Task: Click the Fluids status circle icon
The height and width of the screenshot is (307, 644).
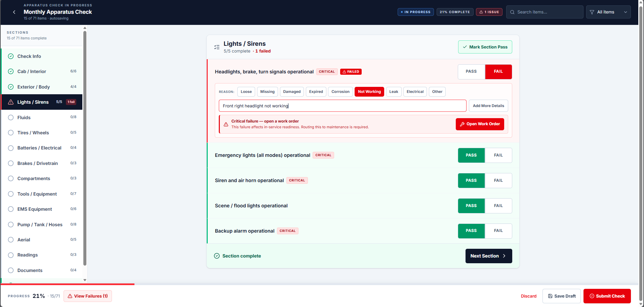Action: [11, 117]
